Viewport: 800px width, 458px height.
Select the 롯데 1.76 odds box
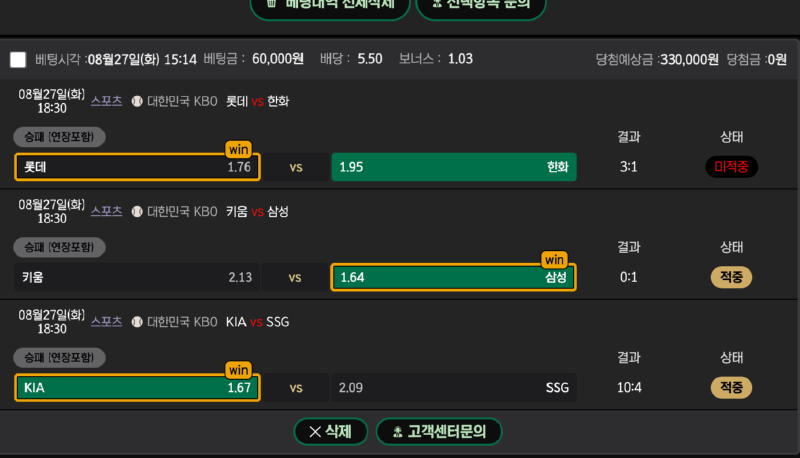click(x=137, y=167)
